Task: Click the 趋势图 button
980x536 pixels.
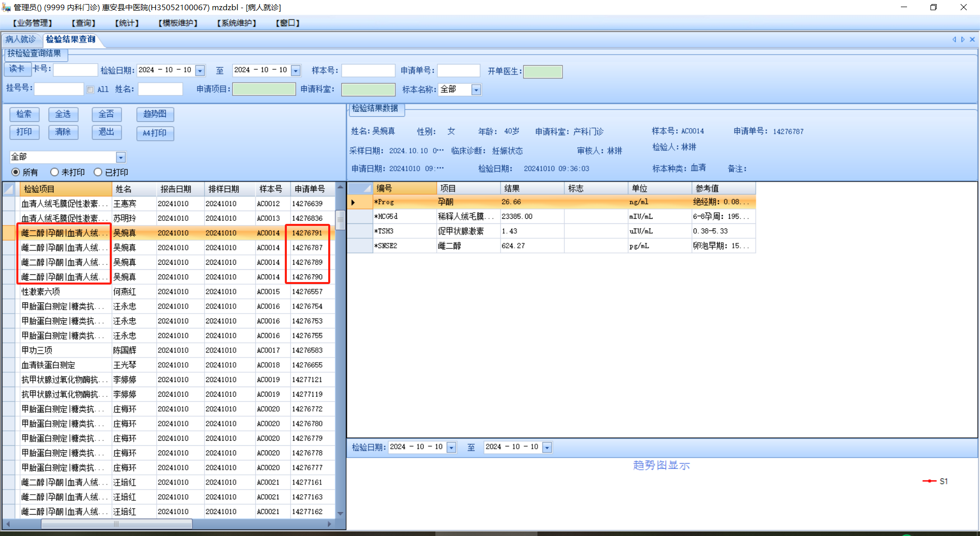Action: [155, 114]
